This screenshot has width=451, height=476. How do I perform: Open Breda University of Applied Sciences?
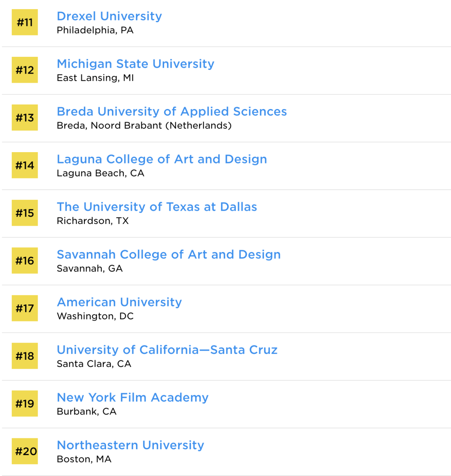click(x=172, y=112)
